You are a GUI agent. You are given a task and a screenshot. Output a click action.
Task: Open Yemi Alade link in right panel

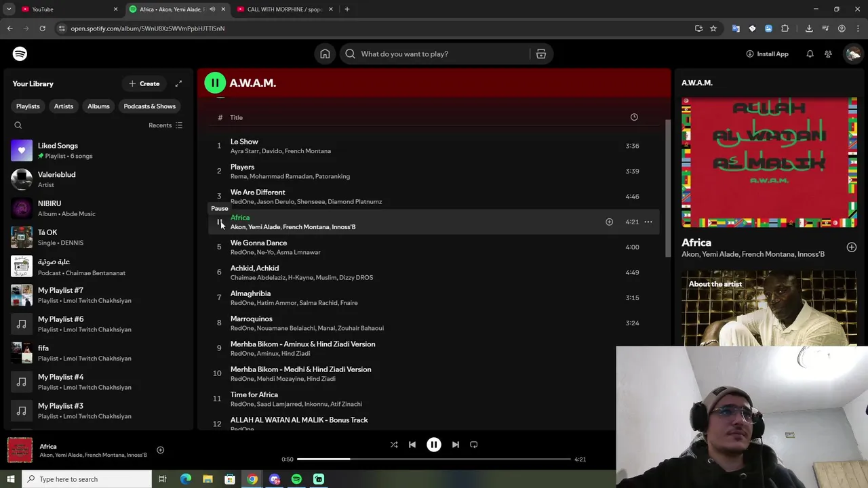coord(722,254)
